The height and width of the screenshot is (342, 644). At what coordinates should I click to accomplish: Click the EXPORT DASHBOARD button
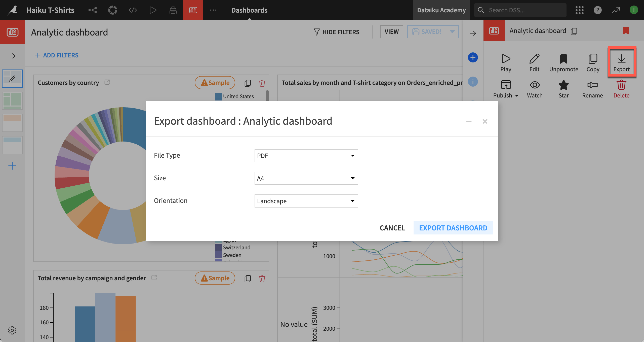[x=453, y=228]
